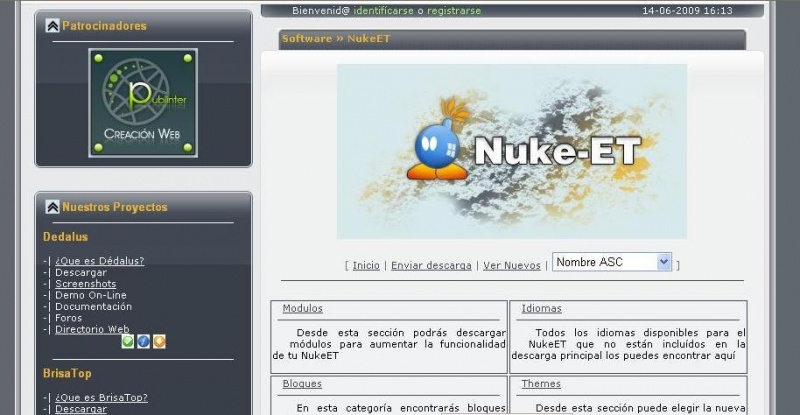Screen dimensions: 800x415
Task: Open ¿Que es BrisaTop? link
Action: 101,397
